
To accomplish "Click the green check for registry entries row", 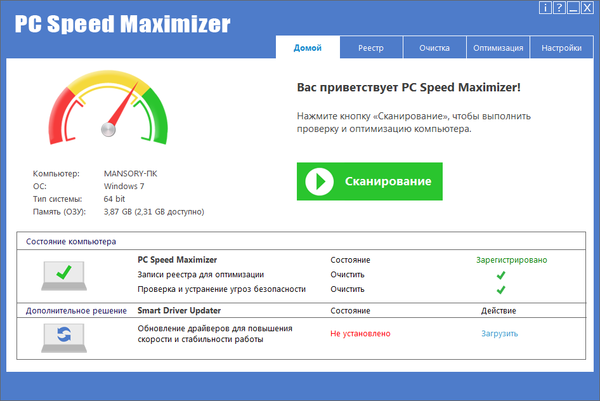I will coord(501,275).
